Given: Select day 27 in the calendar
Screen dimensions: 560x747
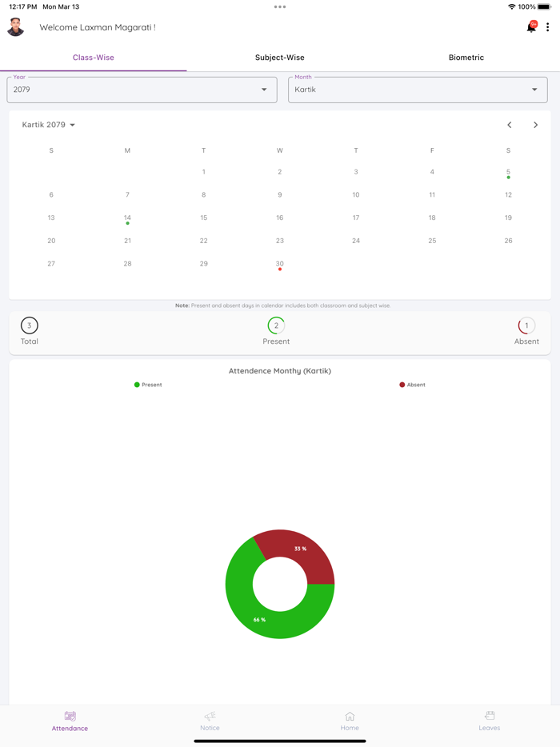Looking at the screenshot, I should point(51,263).
